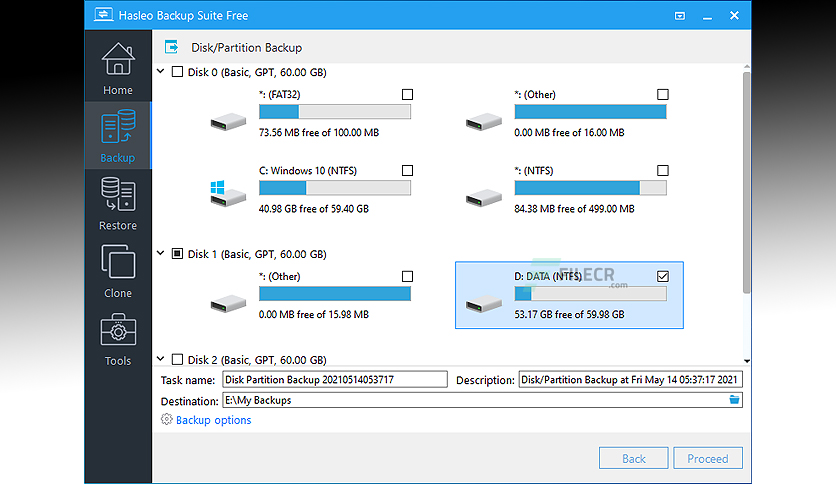Click the 'Disk 0 (Basic, GPT, 60.00 GB)' label

click(257, 72)
